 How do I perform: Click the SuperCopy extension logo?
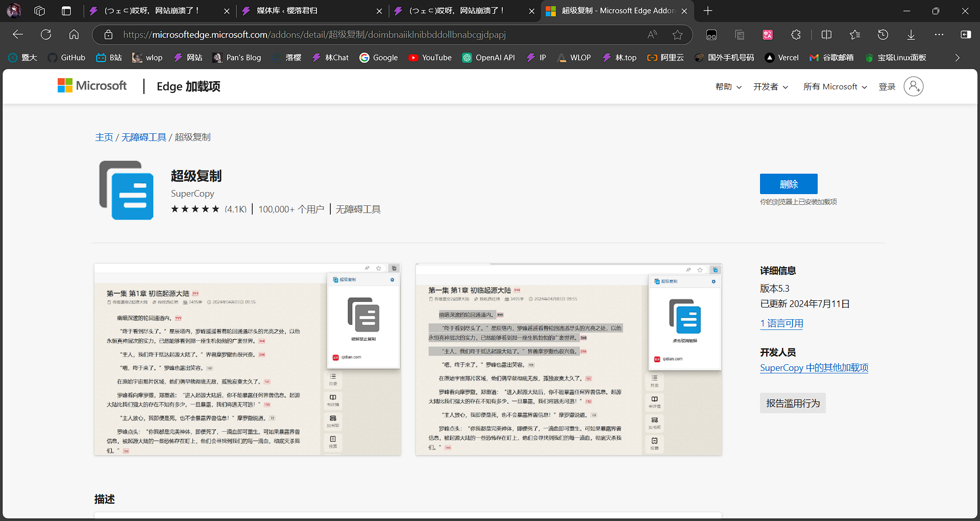[126, 190]
